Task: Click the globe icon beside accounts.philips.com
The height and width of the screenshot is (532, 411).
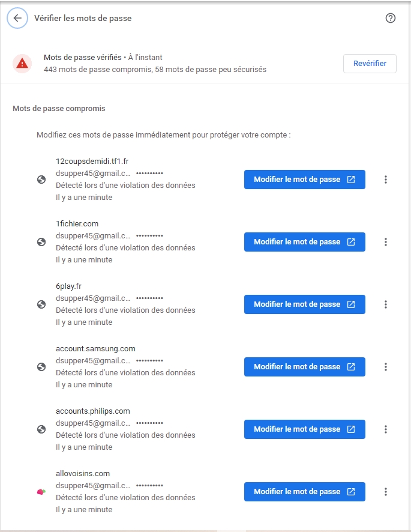Action: 41,429
